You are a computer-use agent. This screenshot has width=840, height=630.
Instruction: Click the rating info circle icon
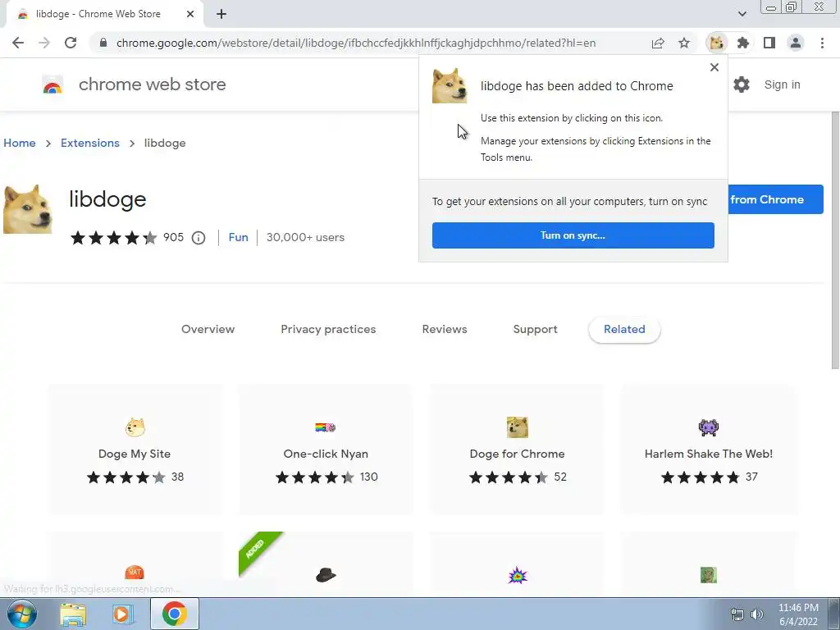[199, 238]
